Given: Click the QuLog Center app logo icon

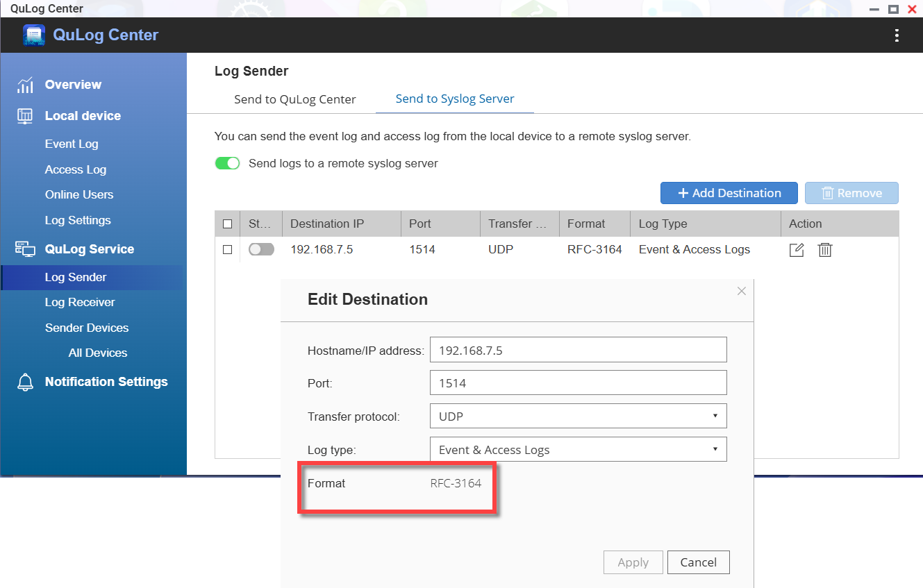Looking at the screenshot, I should pos(34,35).
